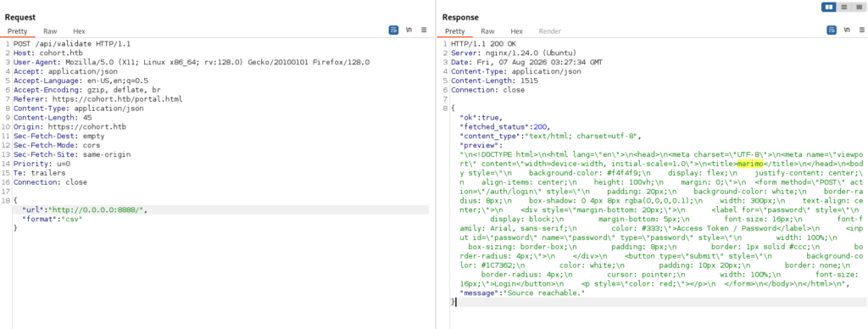Click the 'Origin: https://cohort.htb' header
The width and height of the screenshot is (868, 329).
pyautogui.click(x=70, y=127)
